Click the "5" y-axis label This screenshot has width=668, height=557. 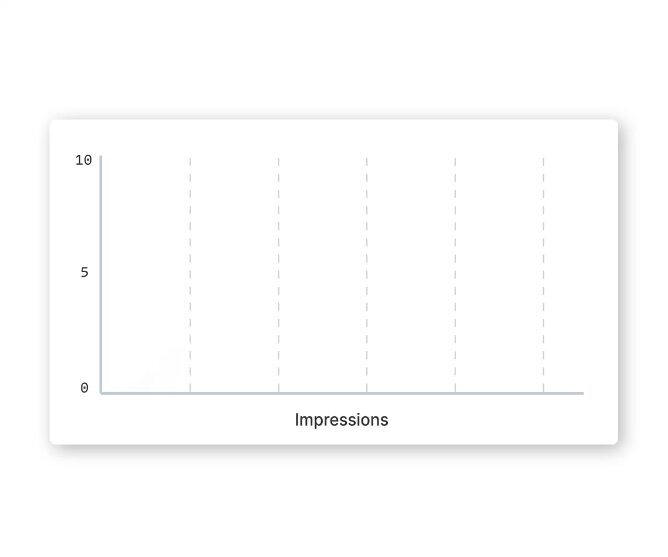tap(84, 272)
